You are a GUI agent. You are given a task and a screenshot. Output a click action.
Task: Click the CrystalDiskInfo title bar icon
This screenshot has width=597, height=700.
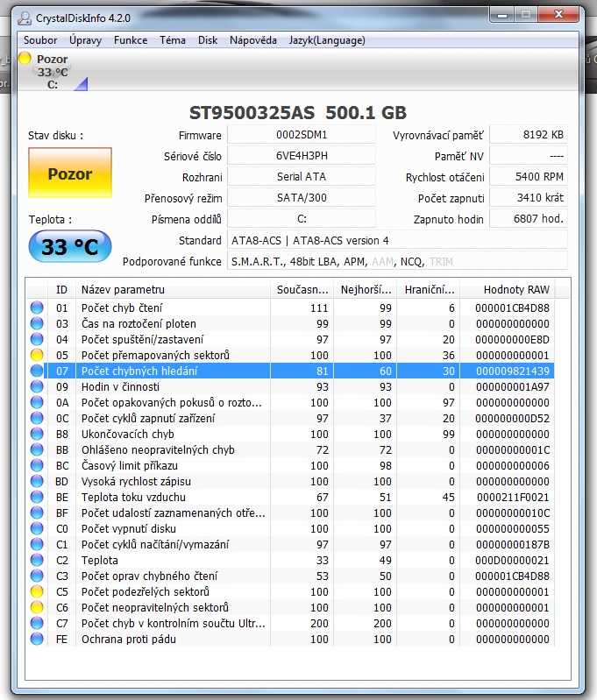tap(25, 18)
